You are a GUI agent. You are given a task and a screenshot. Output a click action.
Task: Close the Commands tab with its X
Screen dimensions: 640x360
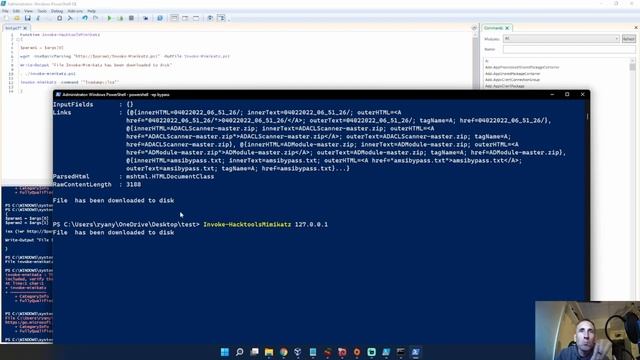coord(507,28)
